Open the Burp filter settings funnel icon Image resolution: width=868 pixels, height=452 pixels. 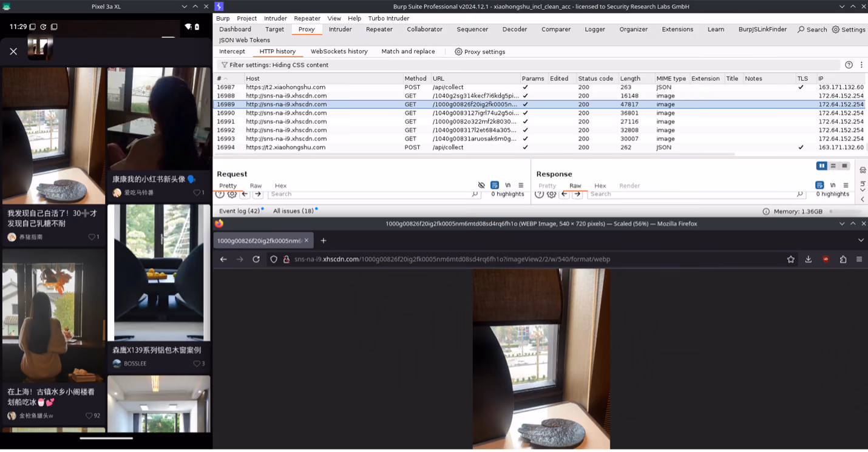point(224,65)
